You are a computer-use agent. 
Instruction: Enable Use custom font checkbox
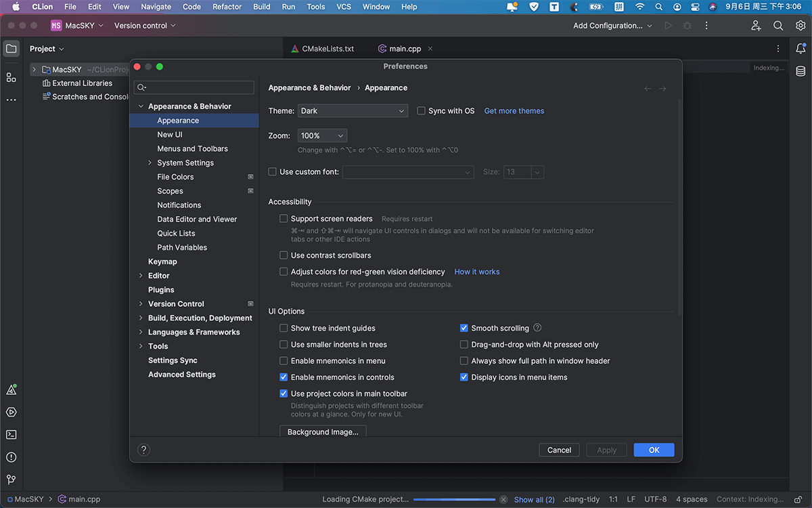[273, 172]
